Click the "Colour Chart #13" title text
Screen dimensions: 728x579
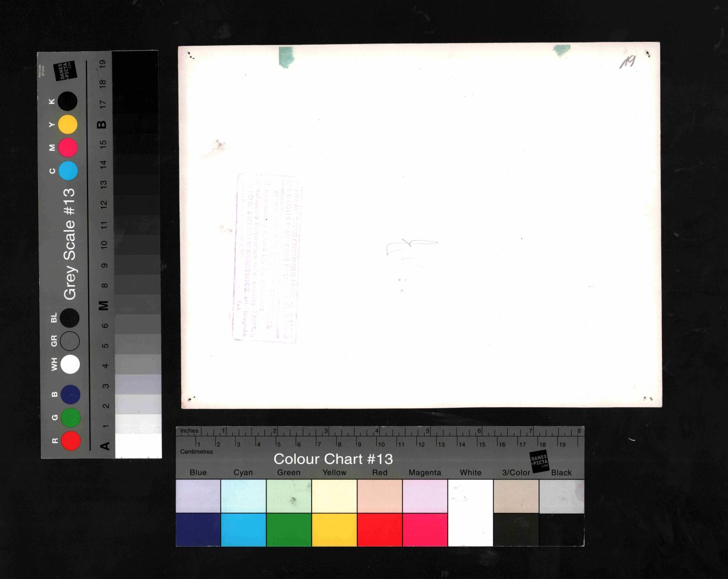pos(333,459)
